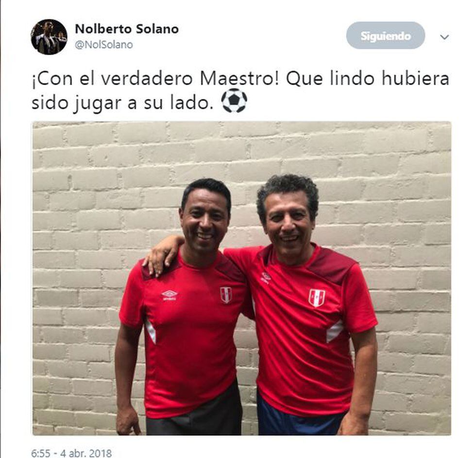
Task: Click the tweet line 'sido jugar a su lado.'
Action: [x=122, y=104]
